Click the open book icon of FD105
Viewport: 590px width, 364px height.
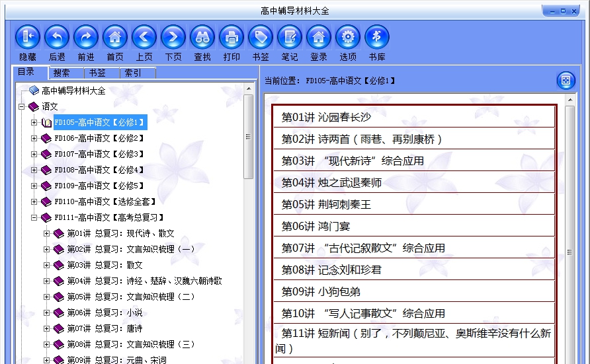coord(46,122)
